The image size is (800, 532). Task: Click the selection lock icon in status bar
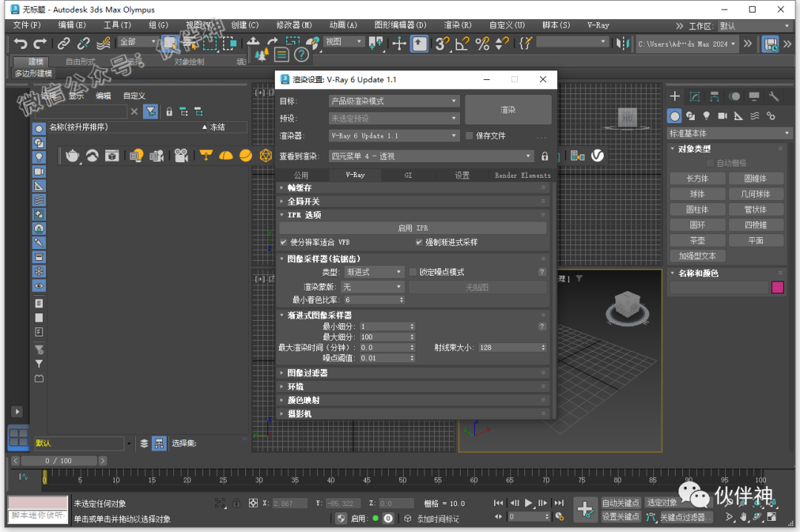pyautogui.click(x=236, y=503)
